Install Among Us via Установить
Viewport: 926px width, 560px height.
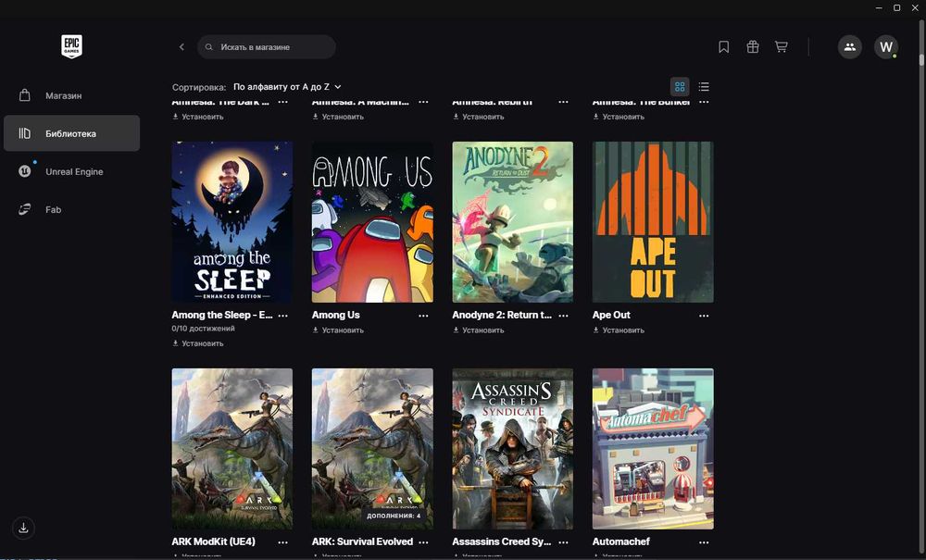click(338, 330)
